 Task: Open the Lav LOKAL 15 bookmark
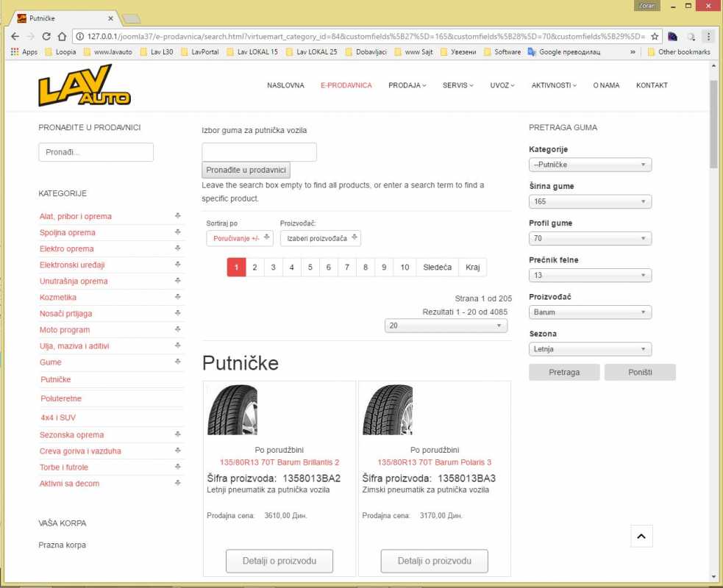click(253, 52)
